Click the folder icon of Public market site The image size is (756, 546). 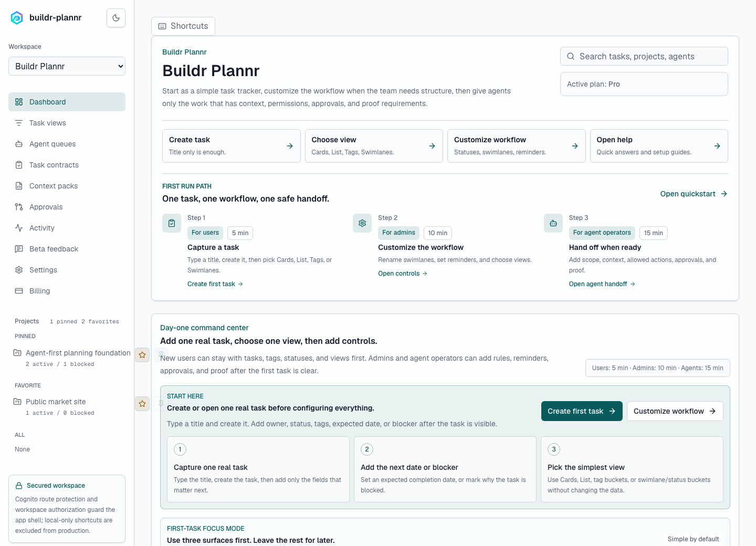(x=17, y=402)
